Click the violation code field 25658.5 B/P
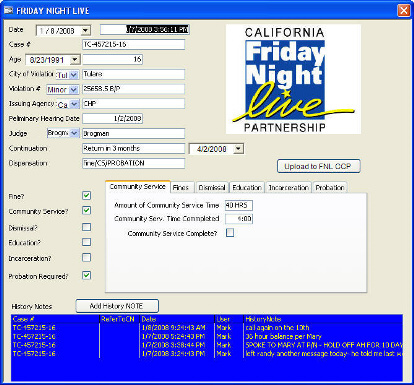The image size is (414, 385). click(133, 89)
